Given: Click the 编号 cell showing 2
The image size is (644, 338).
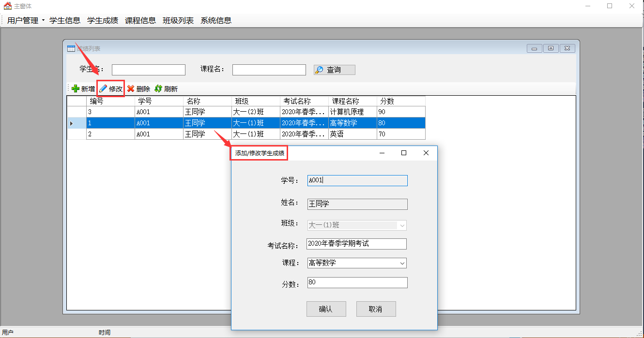Looking at the screenshot, I should tap(110, 134).
